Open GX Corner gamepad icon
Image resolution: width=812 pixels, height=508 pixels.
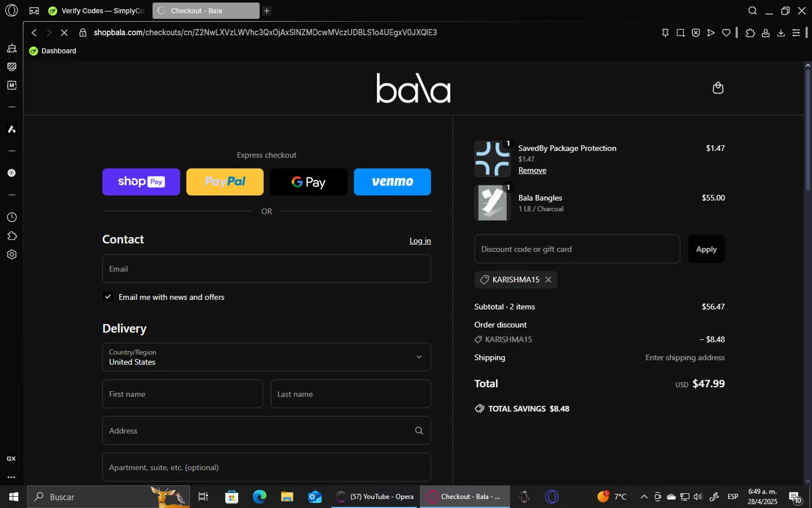click(x=34, y=11)
